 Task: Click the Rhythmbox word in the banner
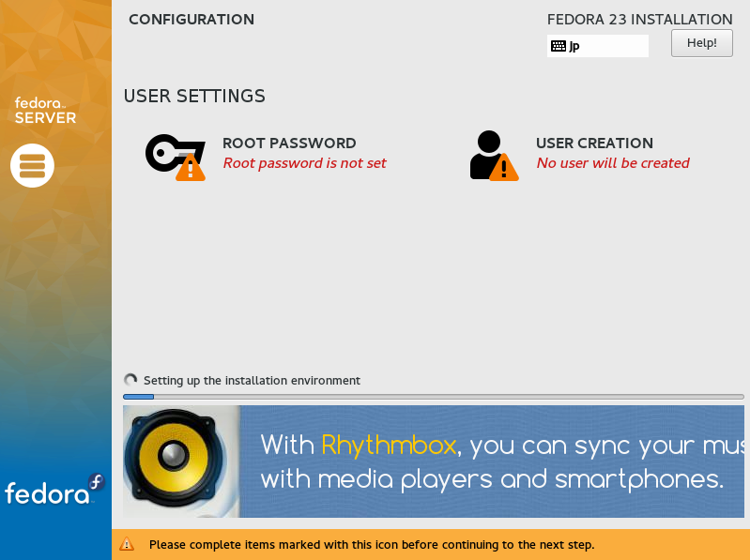(389, 446)
